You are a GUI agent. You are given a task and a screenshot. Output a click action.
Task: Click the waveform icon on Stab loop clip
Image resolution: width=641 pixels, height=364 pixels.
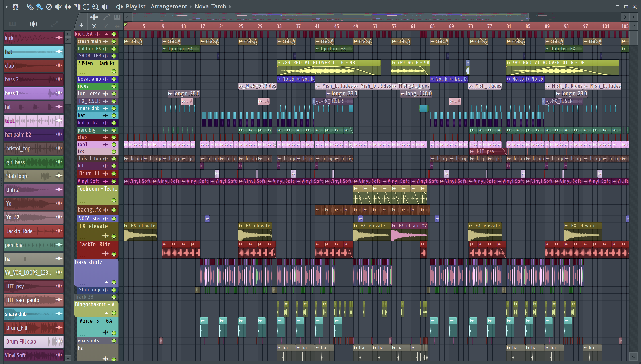tap(59, 176)
